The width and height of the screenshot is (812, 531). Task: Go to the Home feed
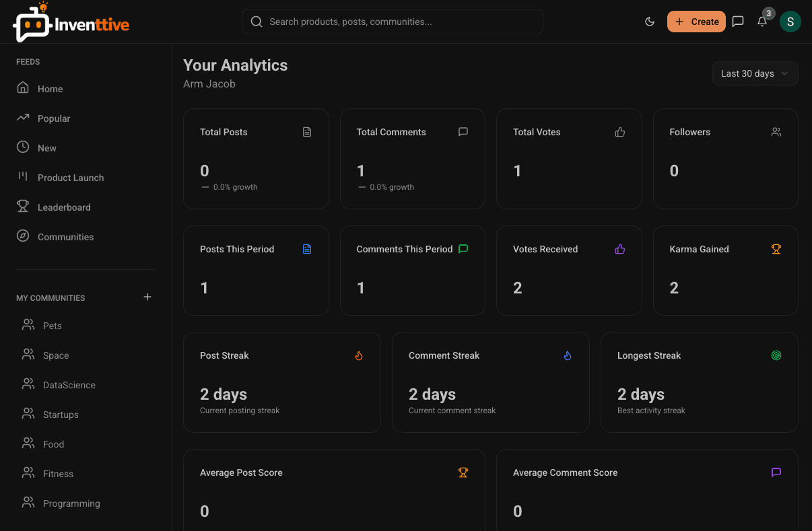click(50, 89)
